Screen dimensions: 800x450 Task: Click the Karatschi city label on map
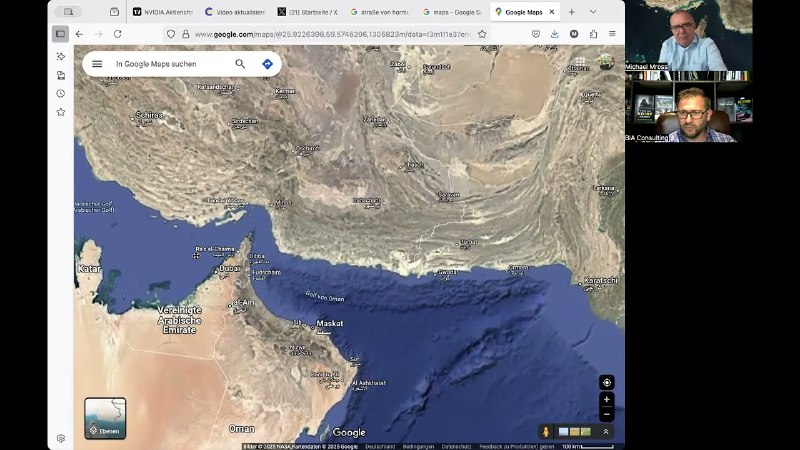click(x=601, y=281)
